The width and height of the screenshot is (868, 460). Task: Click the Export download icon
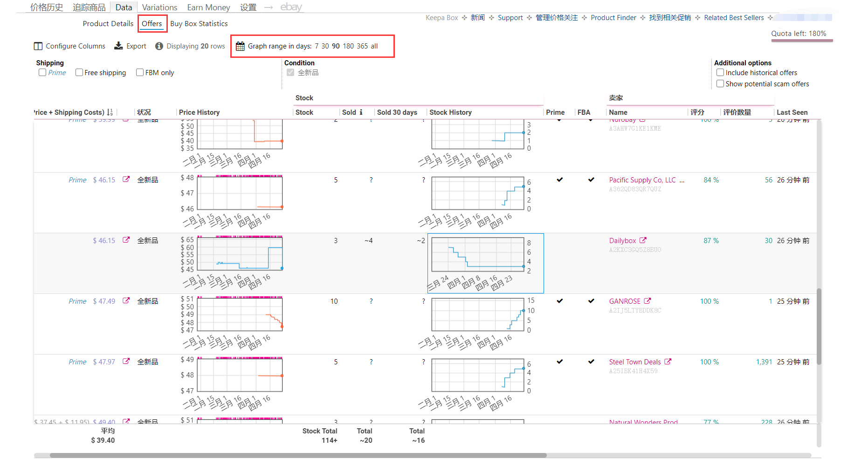118,46
